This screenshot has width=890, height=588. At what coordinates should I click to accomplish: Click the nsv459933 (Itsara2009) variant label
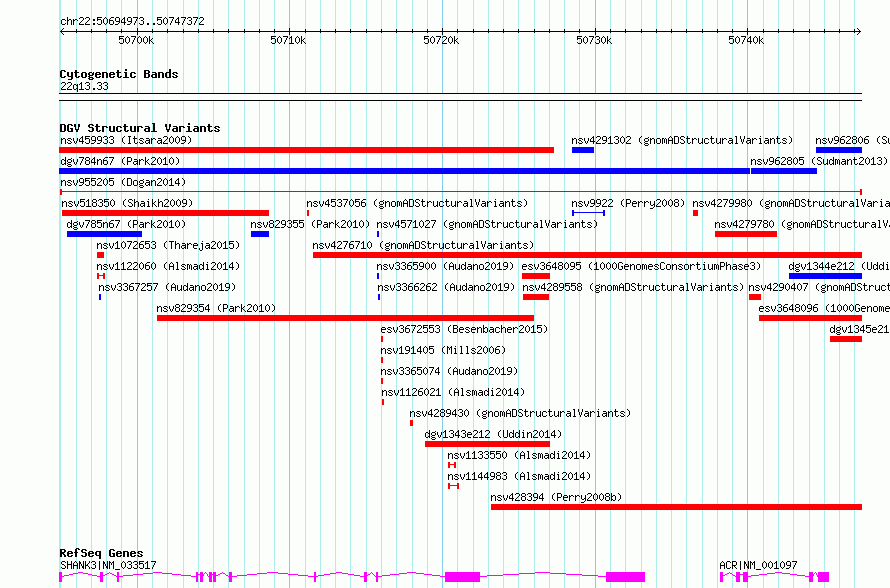point(126,140)
